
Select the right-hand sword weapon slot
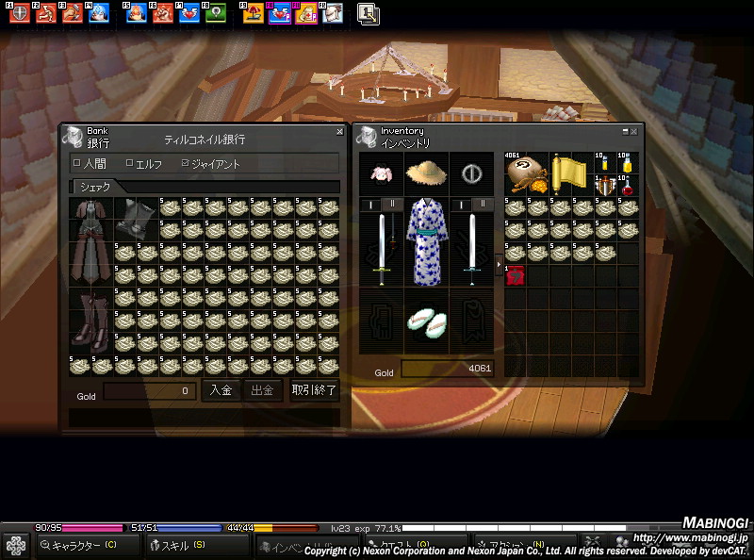(x=472, y=249)
